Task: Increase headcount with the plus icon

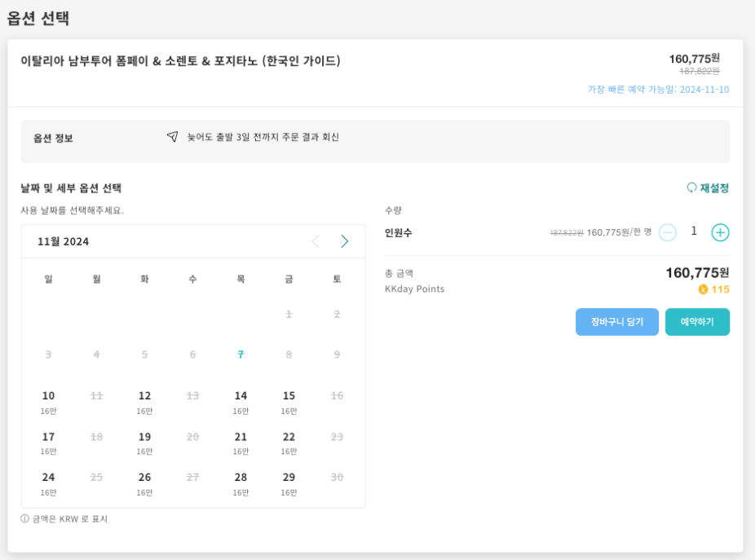Action: click(x=720, y=232)
